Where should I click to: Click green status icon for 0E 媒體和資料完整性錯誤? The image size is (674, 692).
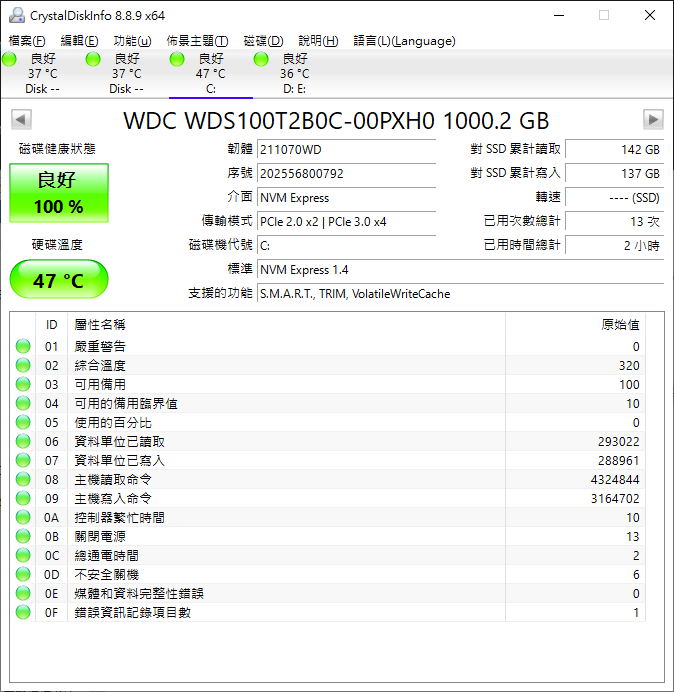[23, 593]
